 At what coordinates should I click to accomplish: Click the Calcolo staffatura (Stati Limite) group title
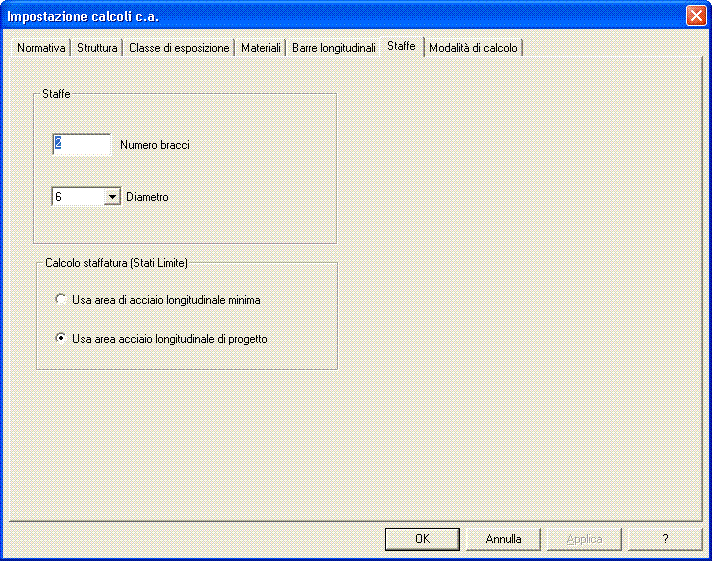(117, 262)
